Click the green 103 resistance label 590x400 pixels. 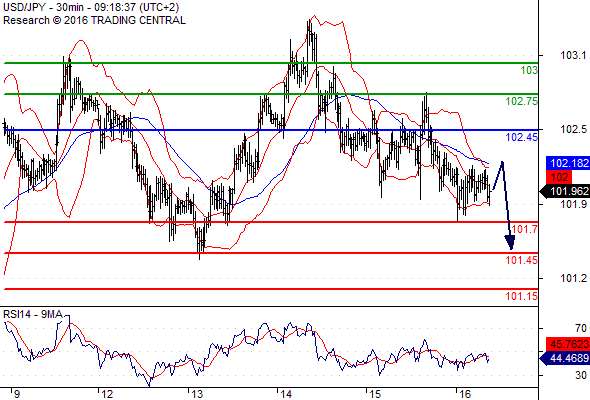pos(529,70)
